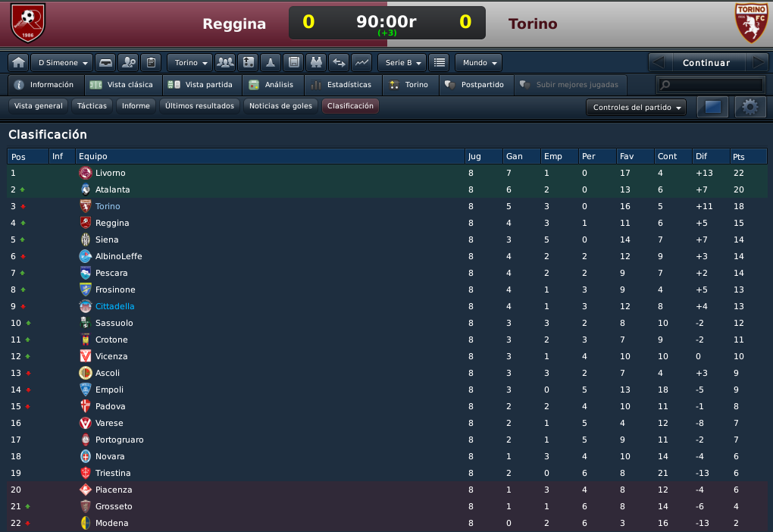Toggle the blue screen view button
This screenshot has height=532, width=773.
coord(712,107)
